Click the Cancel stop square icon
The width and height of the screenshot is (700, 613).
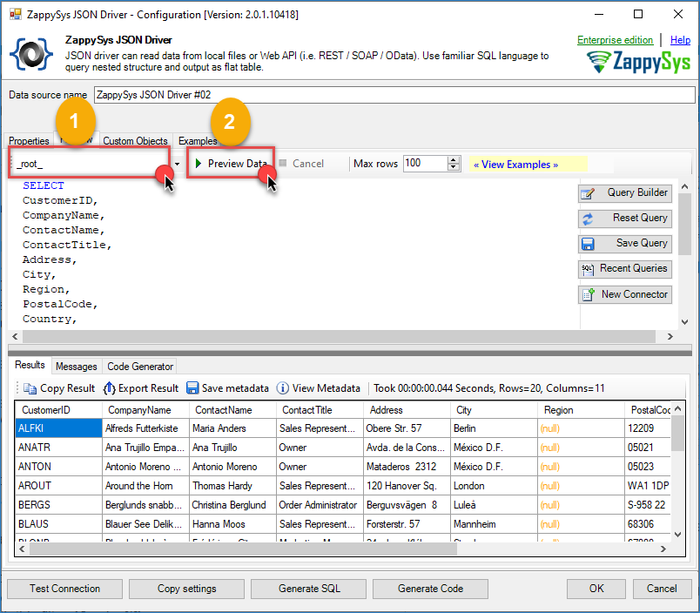click(x=283, y=163)
